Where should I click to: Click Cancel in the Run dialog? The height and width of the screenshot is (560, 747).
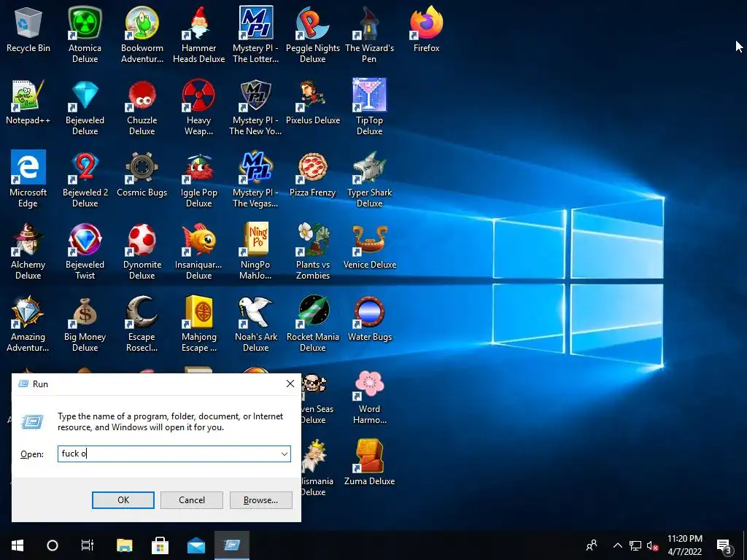192,500
